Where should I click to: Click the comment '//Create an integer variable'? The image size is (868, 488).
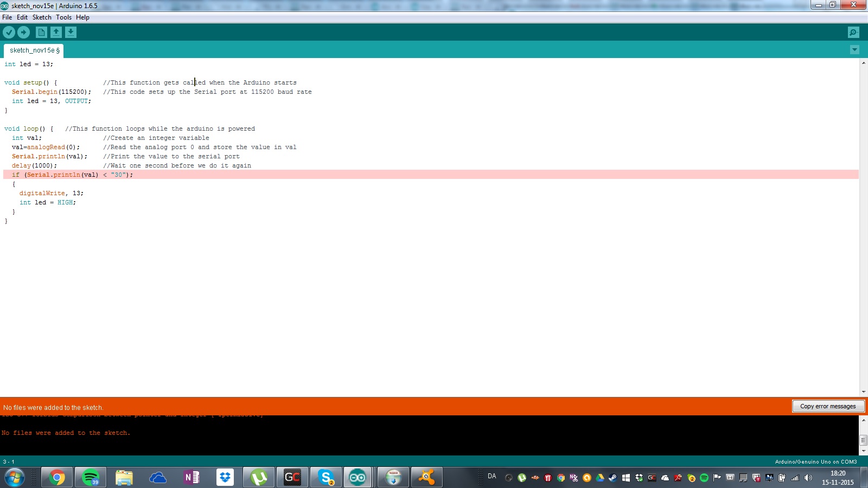156,138
